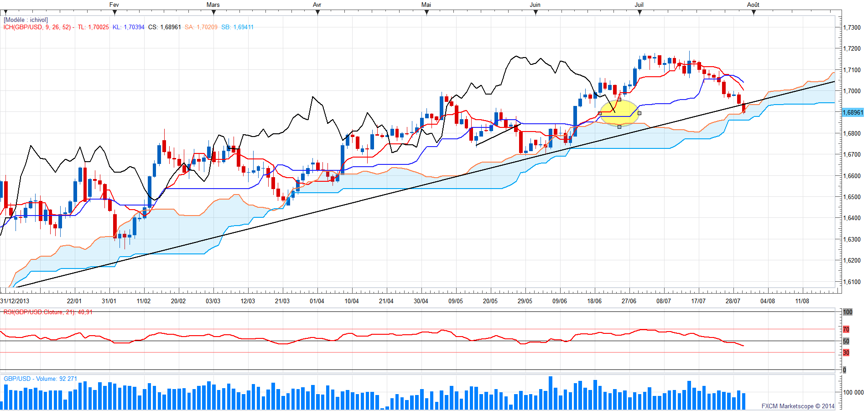868x411 pixels.
Task: Click the 1,7200 price axis label
Action: pos(852,48)
